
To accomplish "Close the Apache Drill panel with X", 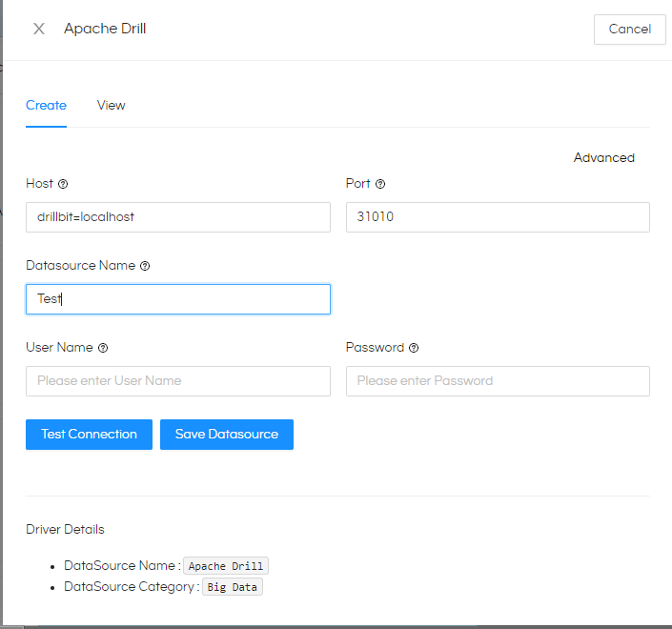I will (x=39, y=29).
